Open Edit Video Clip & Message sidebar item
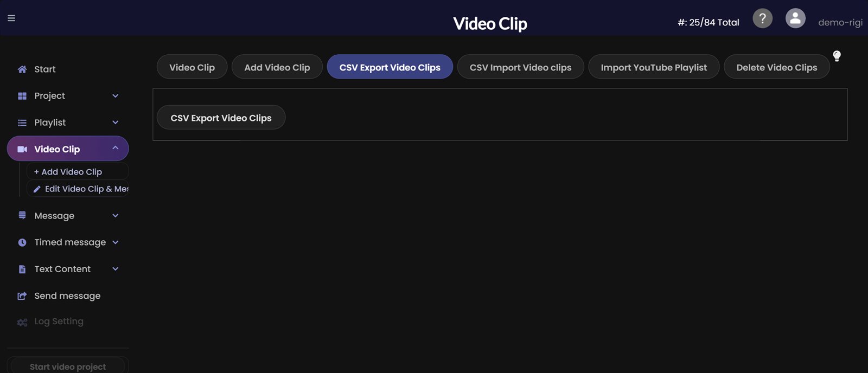 pyautogui.click(x=78, y=189)
